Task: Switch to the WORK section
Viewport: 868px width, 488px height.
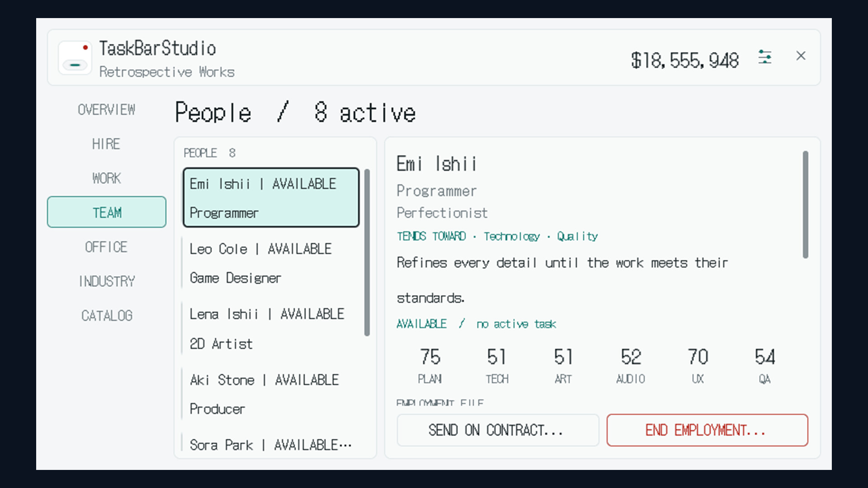Action: pos(106,178)
